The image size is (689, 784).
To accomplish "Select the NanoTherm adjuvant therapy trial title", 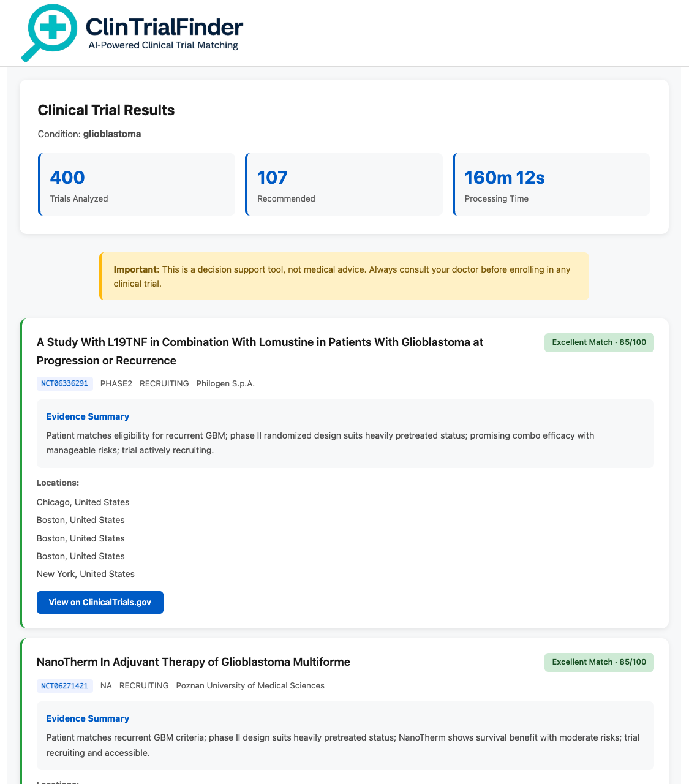I will [194, 661].
